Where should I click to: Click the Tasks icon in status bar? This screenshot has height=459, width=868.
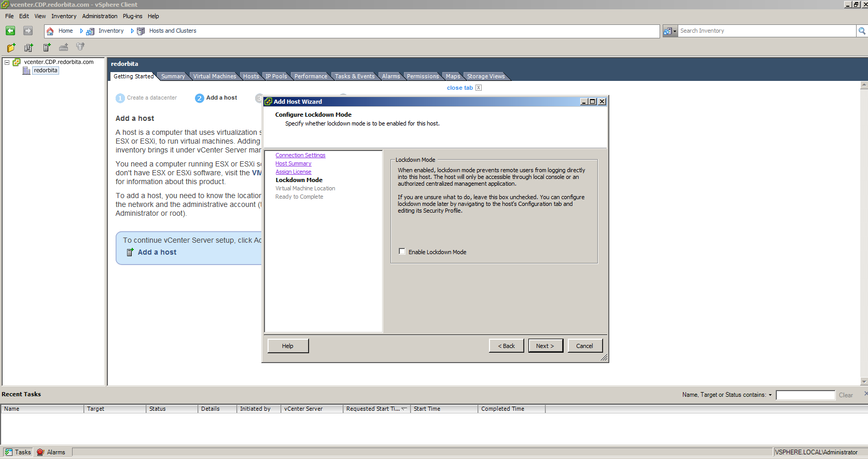click(9, 452)
